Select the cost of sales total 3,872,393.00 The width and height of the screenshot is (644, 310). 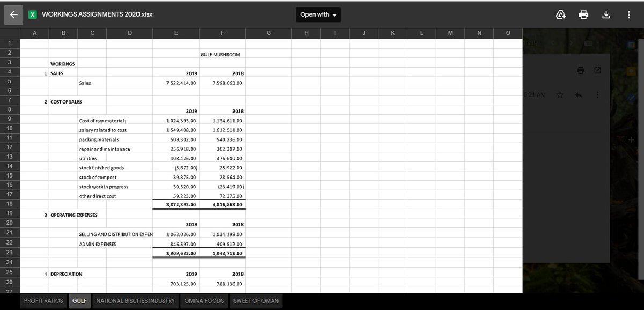181,205
